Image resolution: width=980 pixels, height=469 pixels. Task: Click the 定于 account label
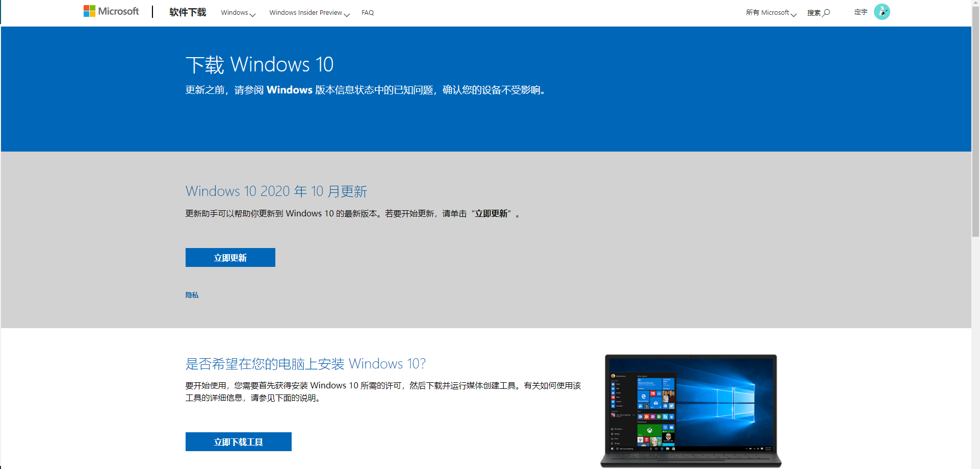point(860,12)
